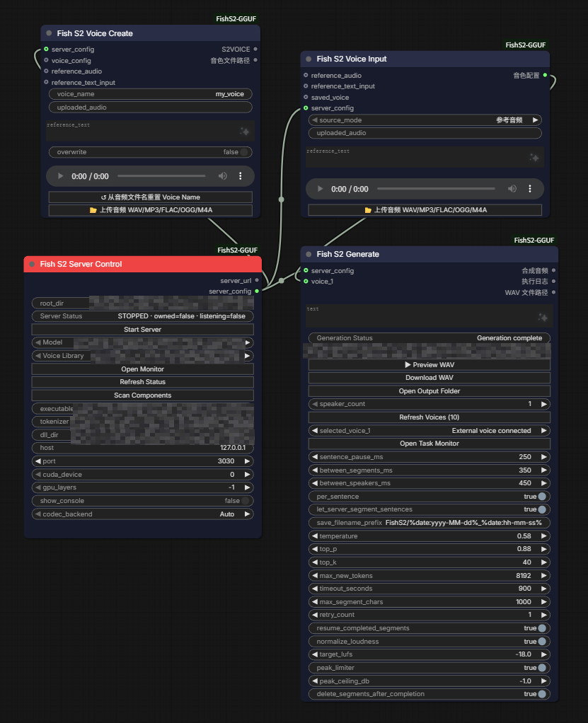Click Refresh Status button
588x723 pixels.
(x=142, y=382)
